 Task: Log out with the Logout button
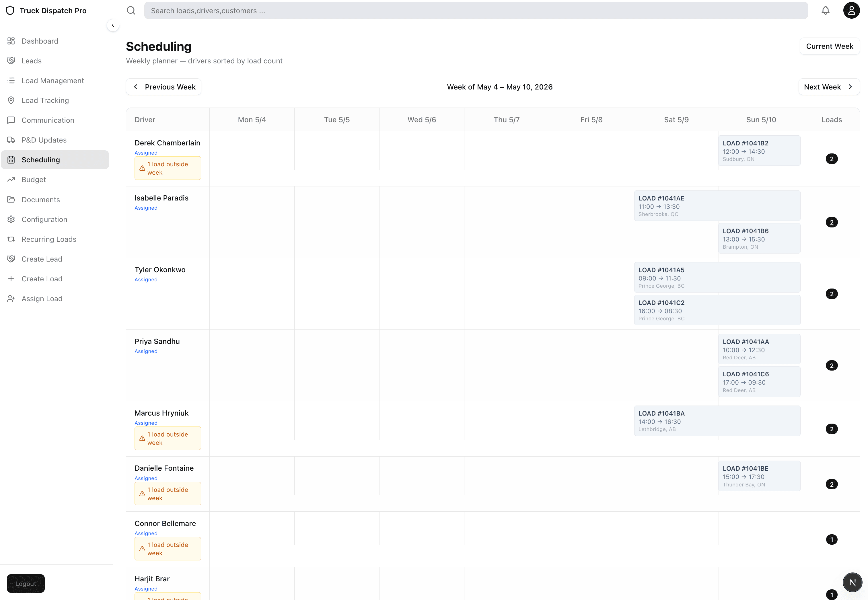(x=26, y=583)
